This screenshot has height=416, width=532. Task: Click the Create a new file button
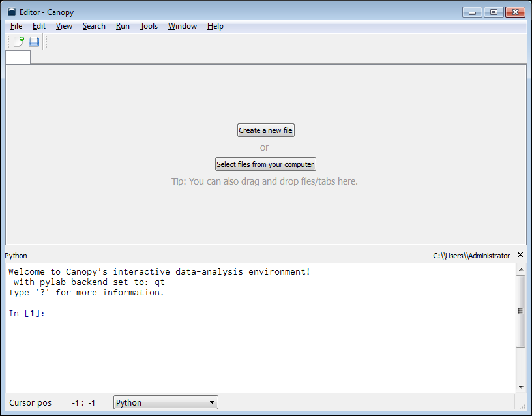pos(265,130)
